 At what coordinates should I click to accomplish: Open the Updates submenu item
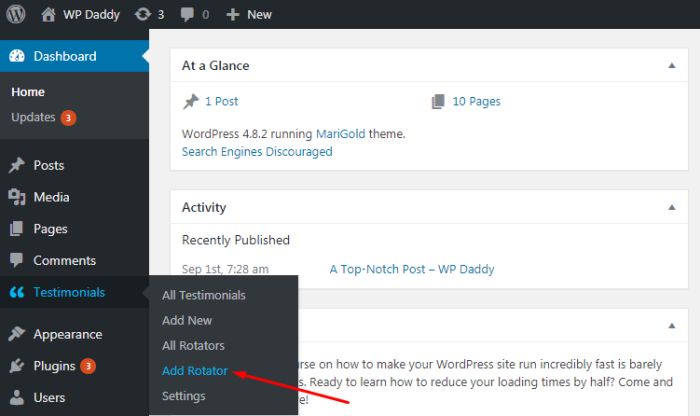click(33, 117)
